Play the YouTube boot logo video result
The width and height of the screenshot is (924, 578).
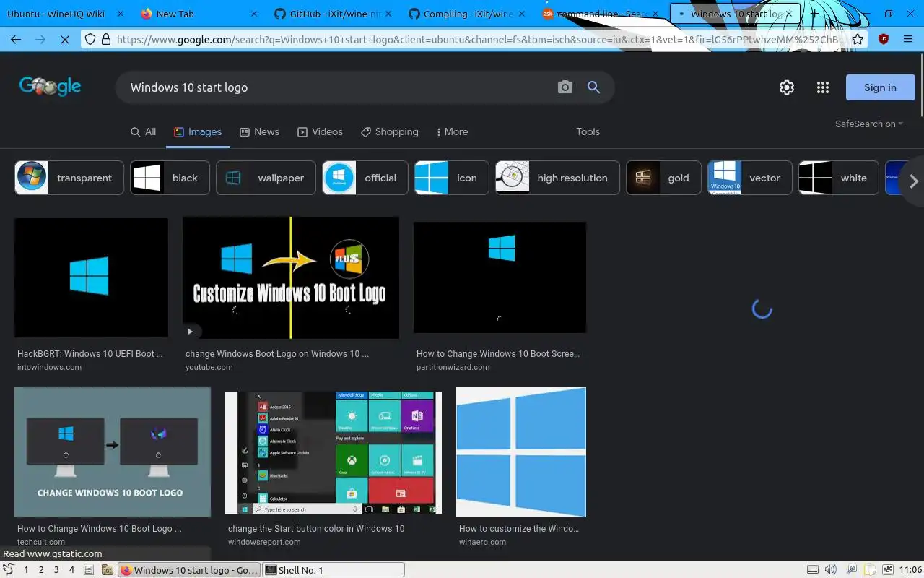pos(190,332)
